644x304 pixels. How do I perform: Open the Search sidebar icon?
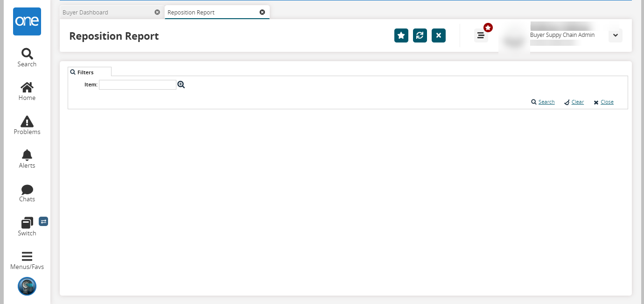27,57
